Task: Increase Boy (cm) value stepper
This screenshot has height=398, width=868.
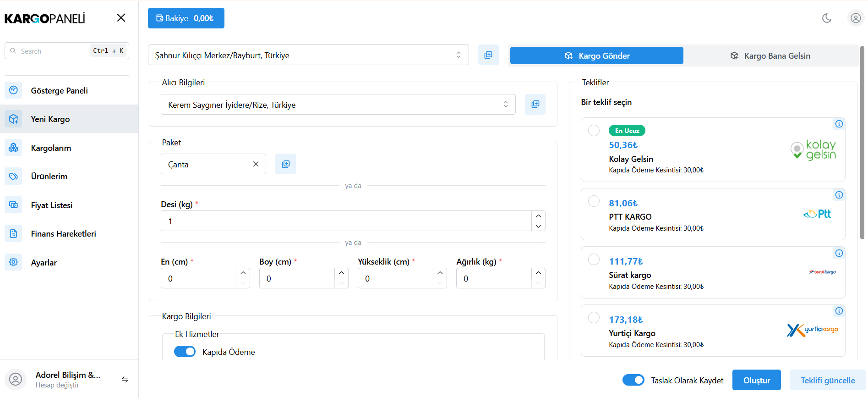Action: click(x=341, y=273)
